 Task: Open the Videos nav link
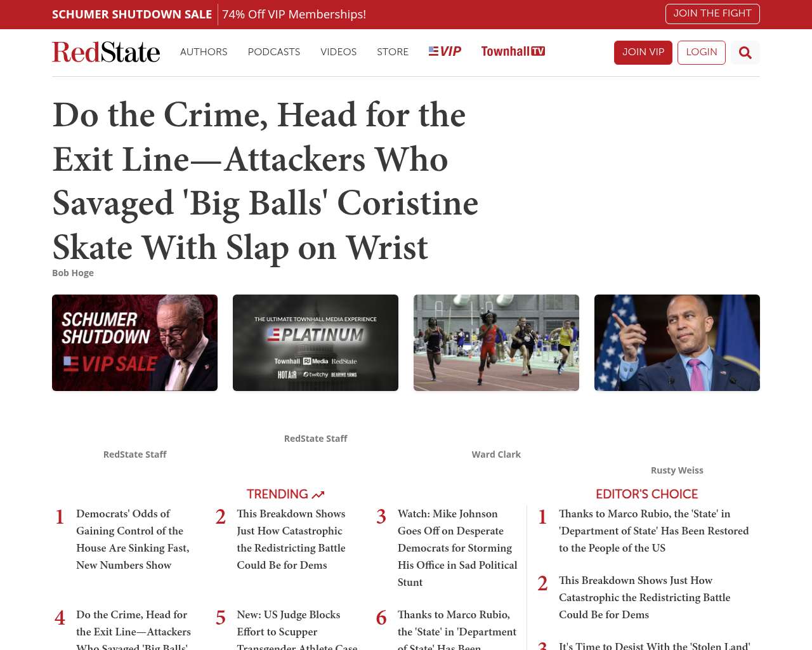[338, 52]
